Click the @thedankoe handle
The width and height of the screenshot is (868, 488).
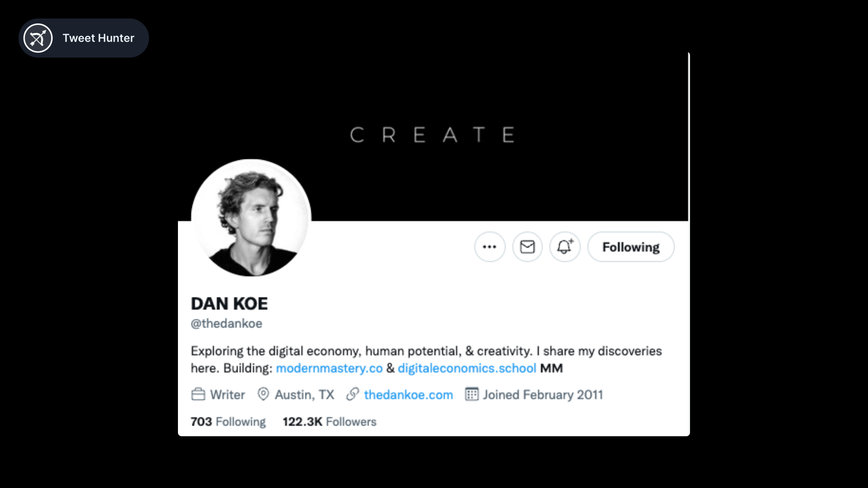(x=226, y=324)
